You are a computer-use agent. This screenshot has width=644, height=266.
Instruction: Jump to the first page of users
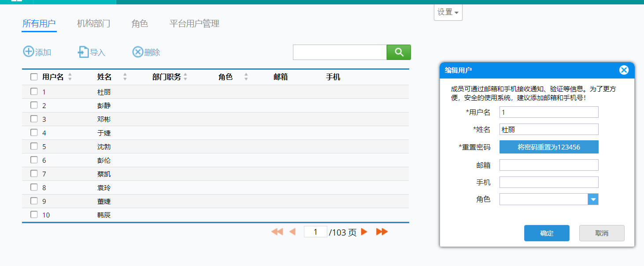pos(277,232)
